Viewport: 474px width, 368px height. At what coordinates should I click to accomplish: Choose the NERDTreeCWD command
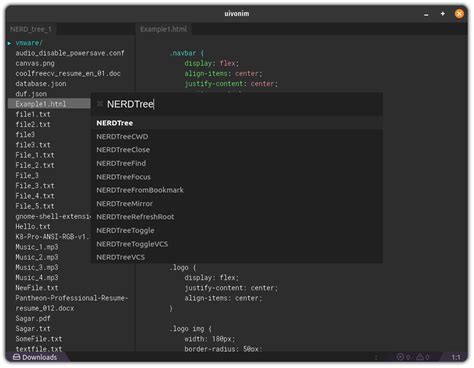point(237,136)
